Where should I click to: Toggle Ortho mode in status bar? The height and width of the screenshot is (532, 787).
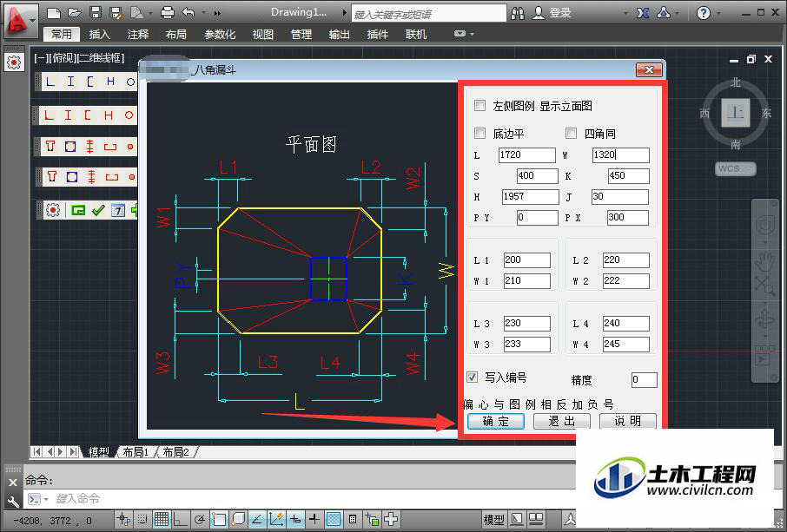(180, 520)
